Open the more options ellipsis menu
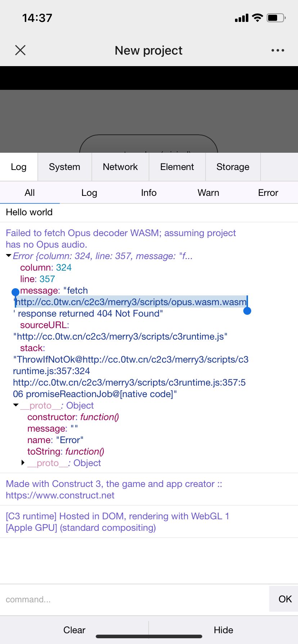This screenshot has height=644, width=298. pos(277,50)
